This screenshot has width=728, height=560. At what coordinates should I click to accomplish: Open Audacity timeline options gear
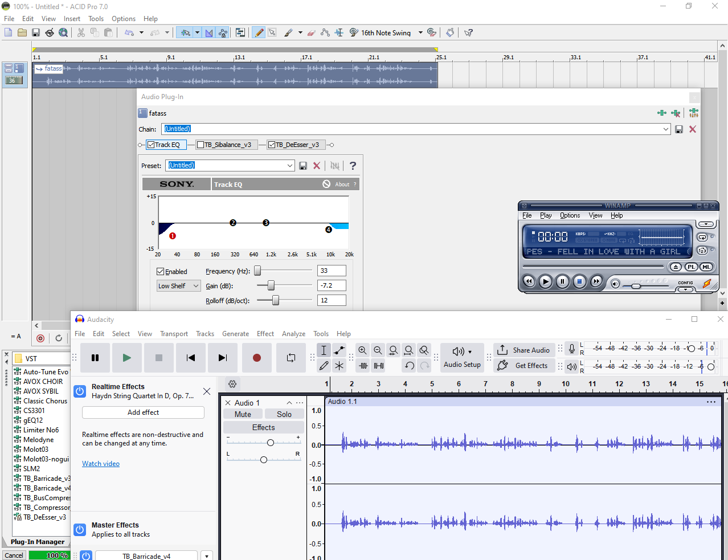pos(232,384)
